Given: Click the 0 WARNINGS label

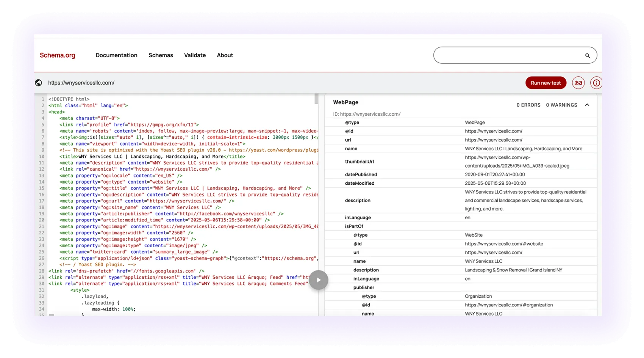Looking at the screenshot, I should [561, 105].
